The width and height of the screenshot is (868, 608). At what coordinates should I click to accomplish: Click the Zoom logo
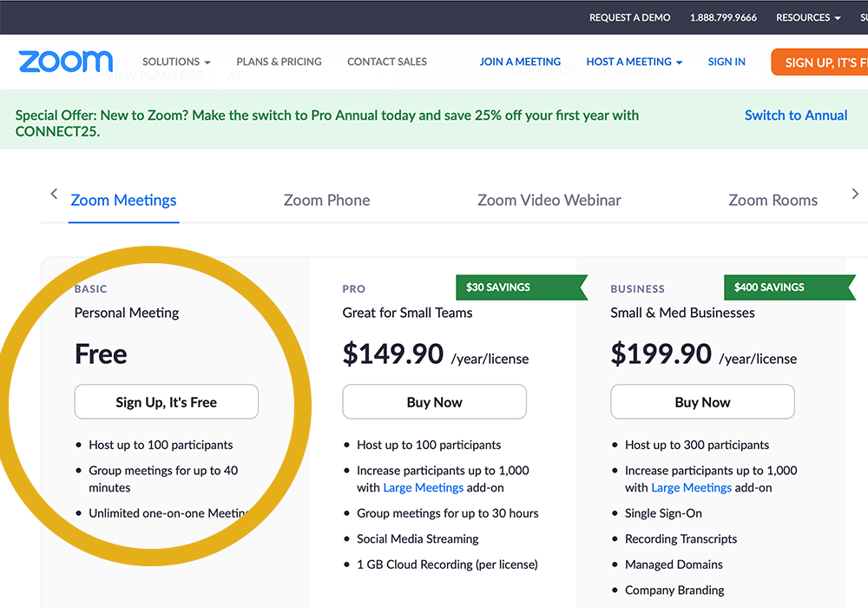[65, 62]
